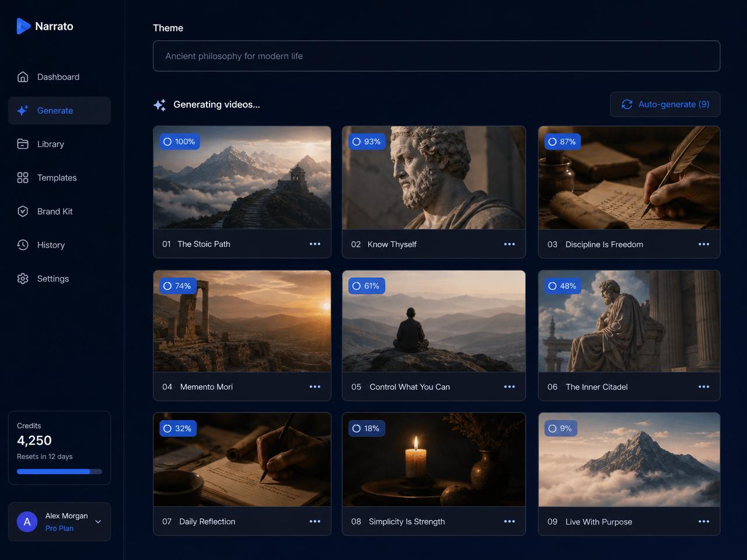Click the Settings gear icon
Image resolution: width=747 pixels, height=560 pixels.
[23, 279]
